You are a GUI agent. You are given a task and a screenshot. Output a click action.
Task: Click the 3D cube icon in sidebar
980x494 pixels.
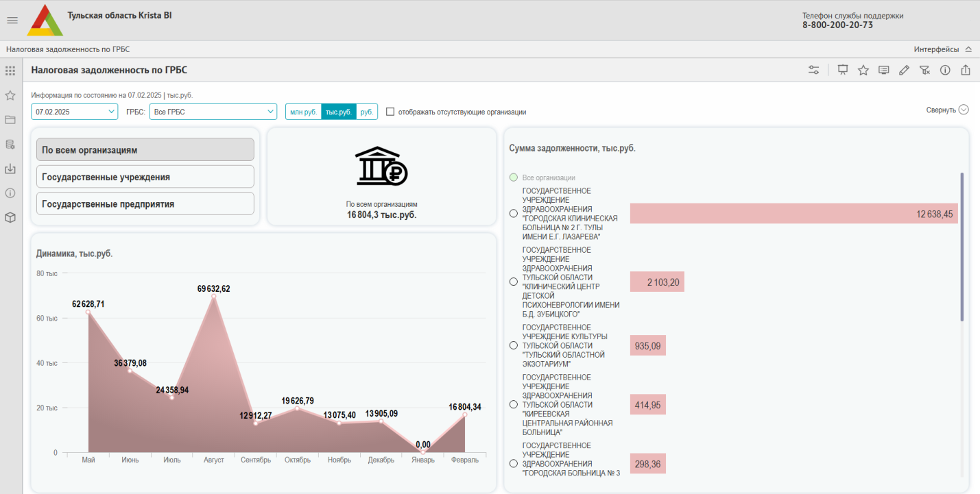coord(10,217)
